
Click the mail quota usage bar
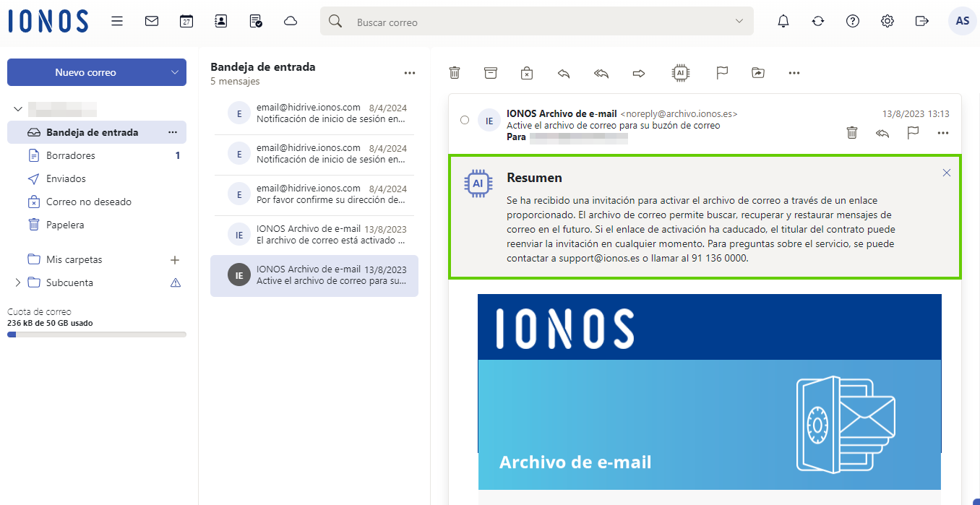coord(97,334)
